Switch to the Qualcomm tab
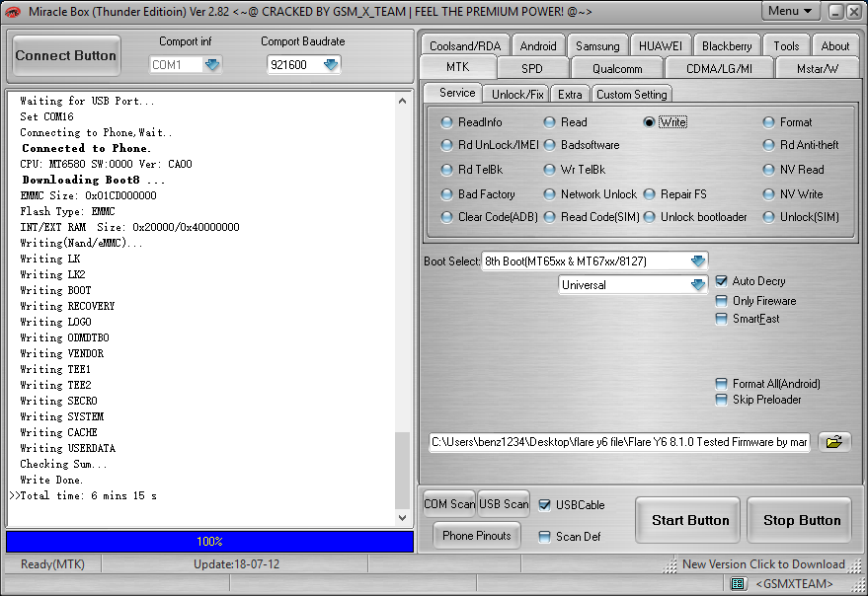868x596 pixels. click(x=617, y=69)
